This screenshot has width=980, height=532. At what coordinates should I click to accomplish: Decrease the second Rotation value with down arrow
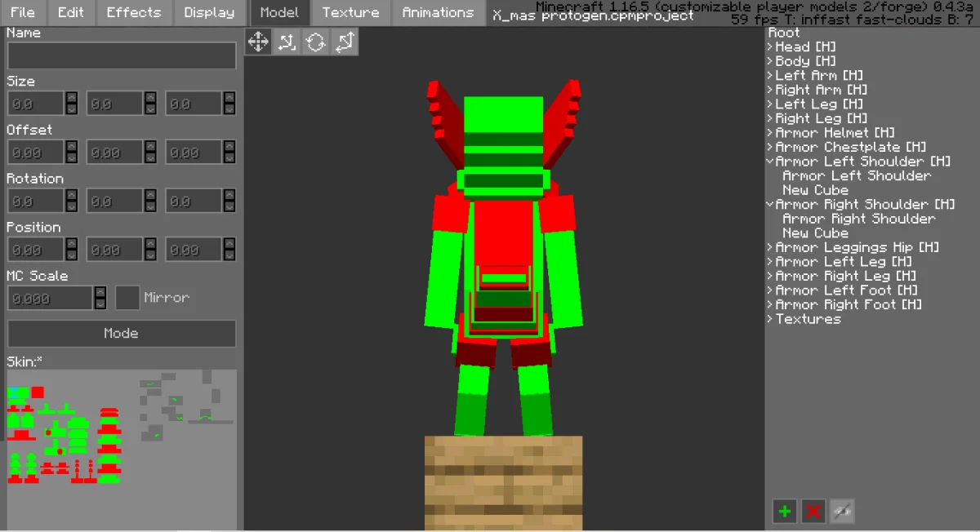[150, 206]
